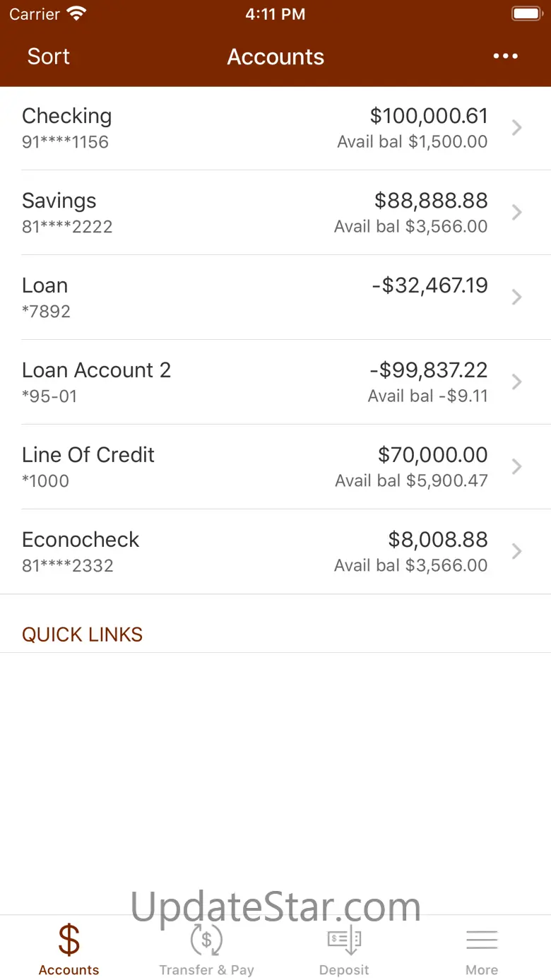
Task: Expand the Loan account chevron
Action: [517, 297]
